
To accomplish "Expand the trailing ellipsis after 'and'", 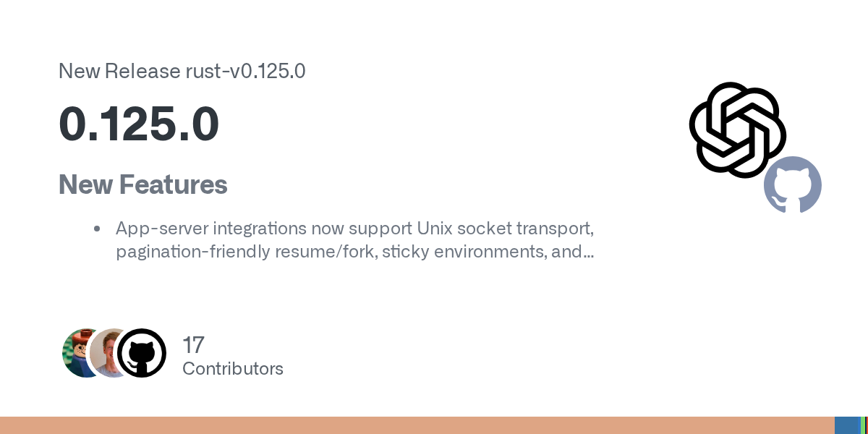I will (x=589, y=255).
